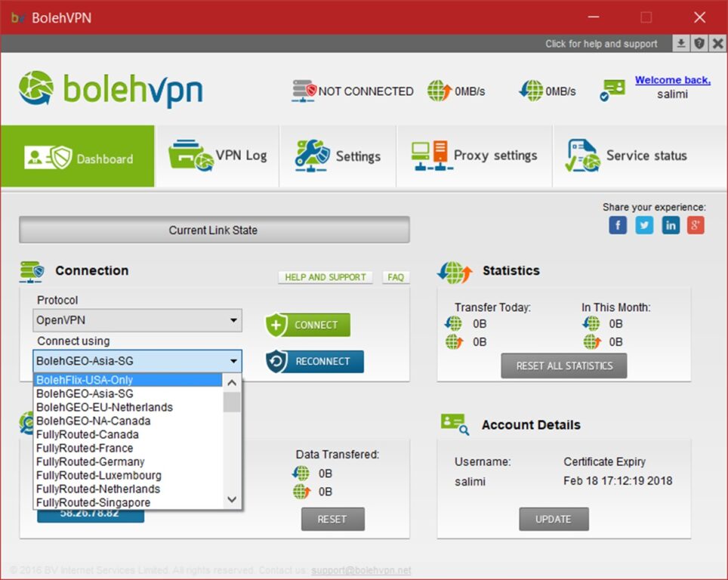This screenshot has width=728, height=580.
Task: Click the upload speed globe icon
Action: tap(440, 90)
